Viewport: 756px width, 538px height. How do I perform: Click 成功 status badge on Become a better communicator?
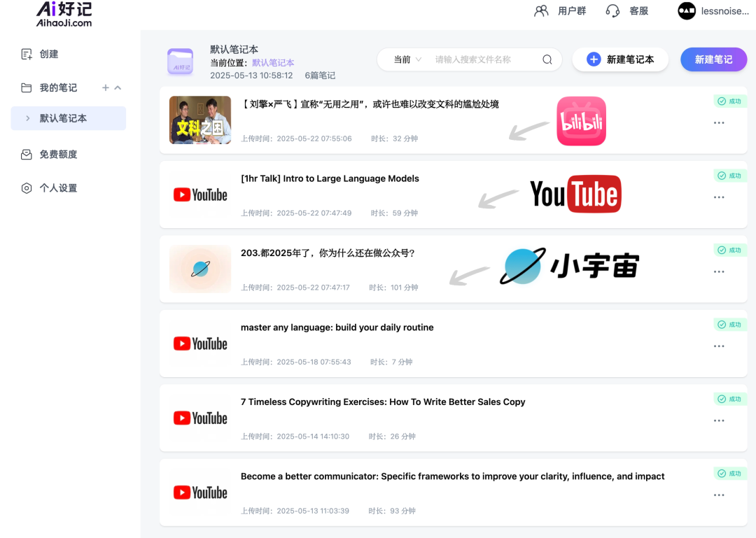click(x=730, y=474)
